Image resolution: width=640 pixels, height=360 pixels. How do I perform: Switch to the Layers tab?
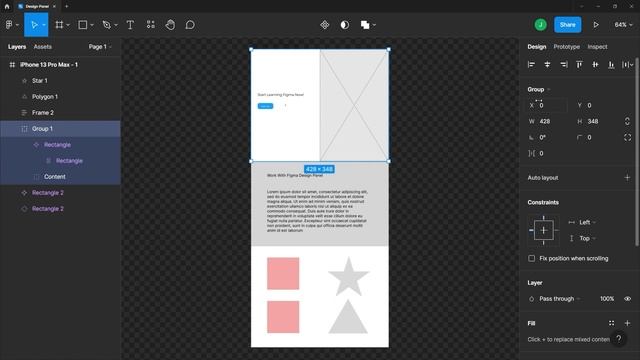(x=17, y=47)
